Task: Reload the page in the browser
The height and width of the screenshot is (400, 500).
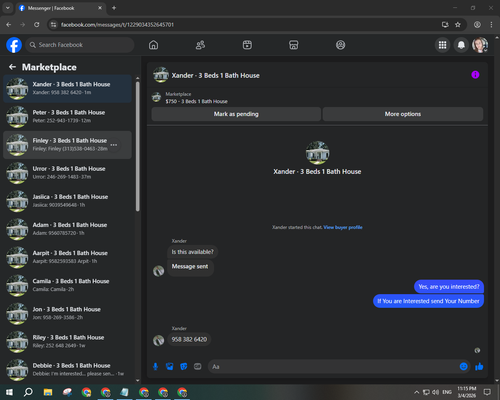Action: (x=37, y=25)
